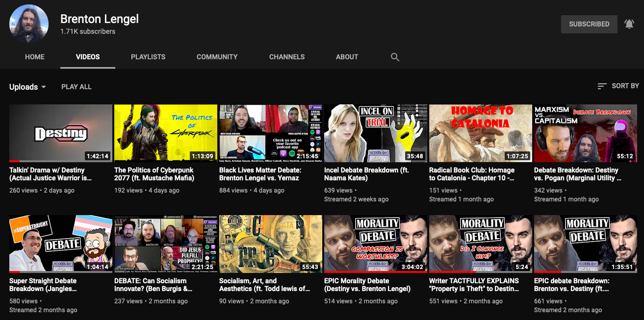
Task: Expand the Uploads dropdown
Action: coord(28,87)
